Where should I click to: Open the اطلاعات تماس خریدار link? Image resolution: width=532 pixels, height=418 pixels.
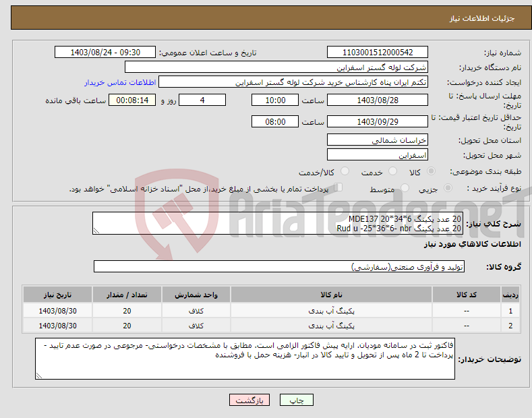(x=120, y=82)
